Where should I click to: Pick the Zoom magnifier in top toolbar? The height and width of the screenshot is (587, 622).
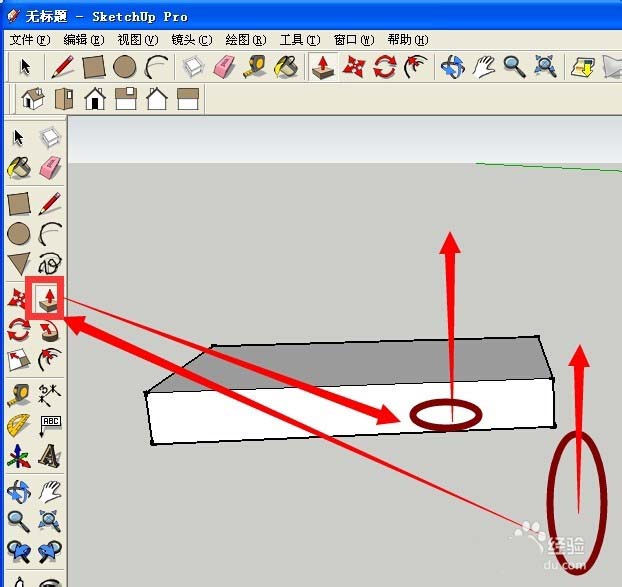514,67
